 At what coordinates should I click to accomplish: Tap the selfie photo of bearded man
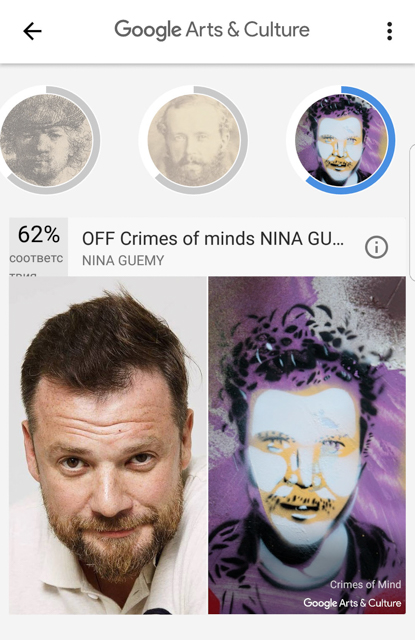[108, 445]
